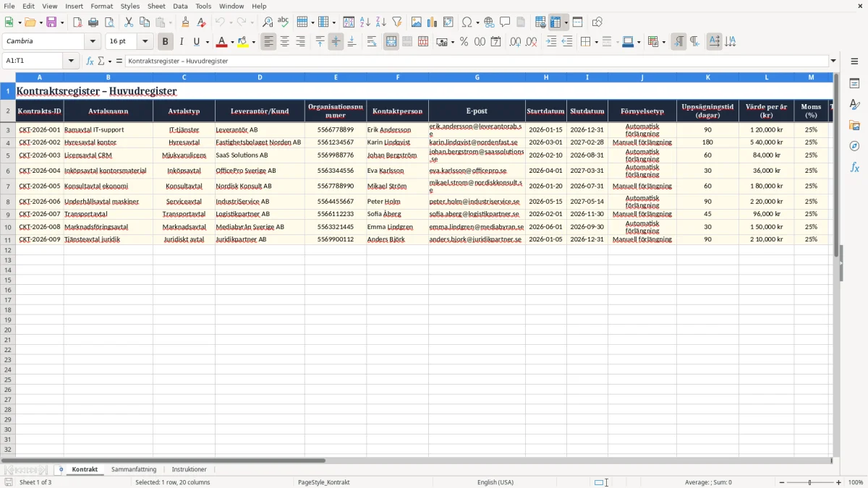868x488 pixels.
Task: Click zoom-out minus button
Action: tap(782, 482)
